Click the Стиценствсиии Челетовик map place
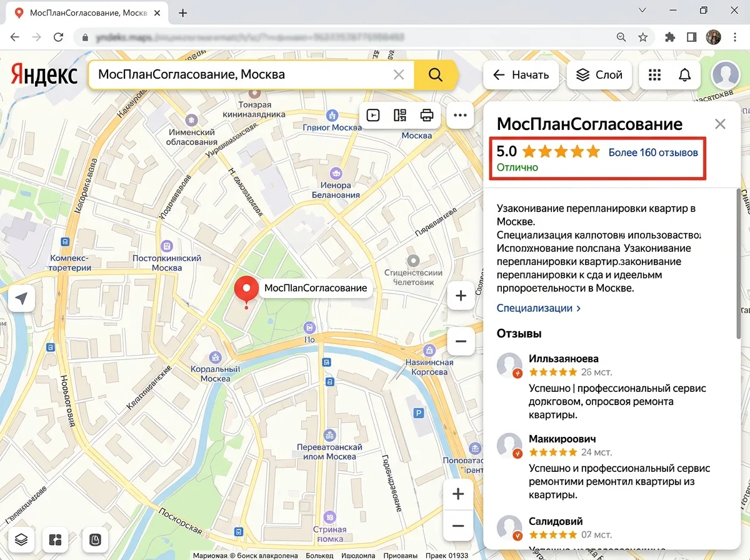This screenshot has height=560, width=750. coord(413,271)
